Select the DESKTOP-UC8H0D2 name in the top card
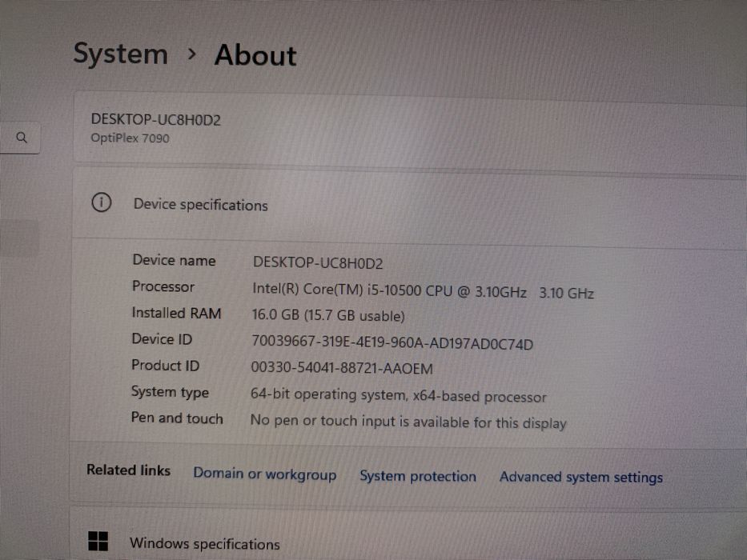 tap(156, 119)
